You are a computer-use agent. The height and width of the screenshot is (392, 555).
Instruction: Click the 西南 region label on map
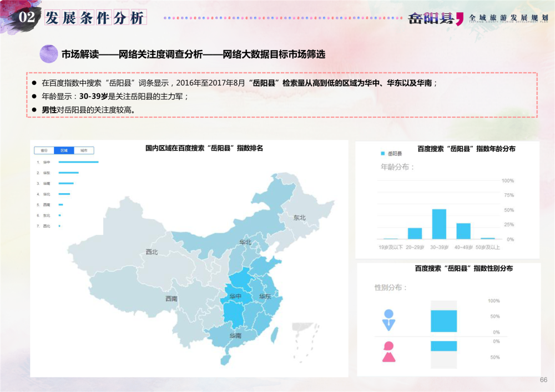pos(171,299)
